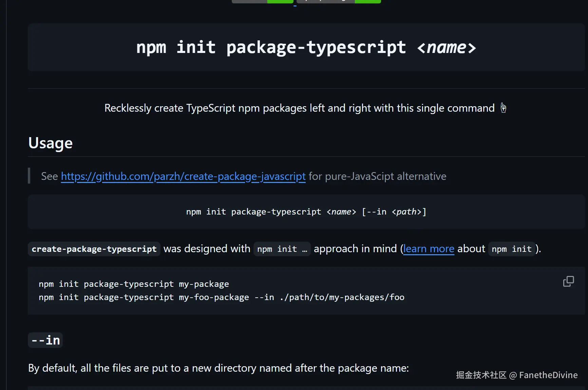Click the 'npm init …' inline code snippet
Screen dimensions: 588x390
click(282, 249)
